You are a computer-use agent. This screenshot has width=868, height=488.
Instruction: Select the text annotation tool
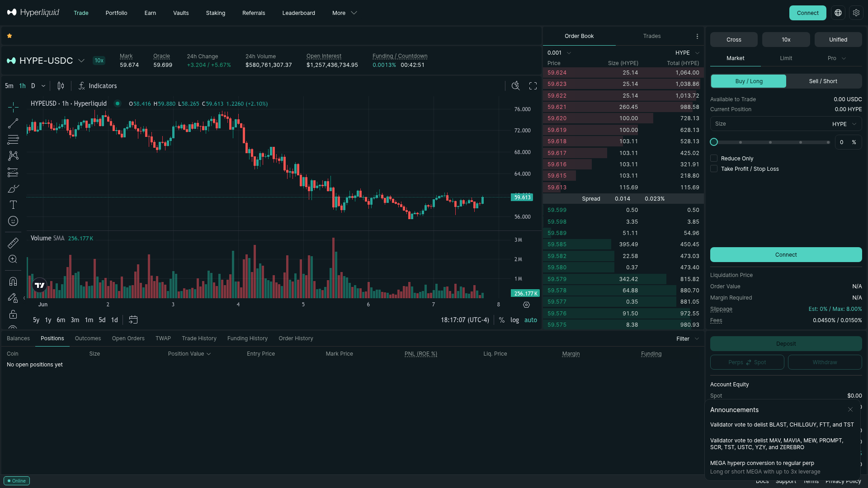13,205
